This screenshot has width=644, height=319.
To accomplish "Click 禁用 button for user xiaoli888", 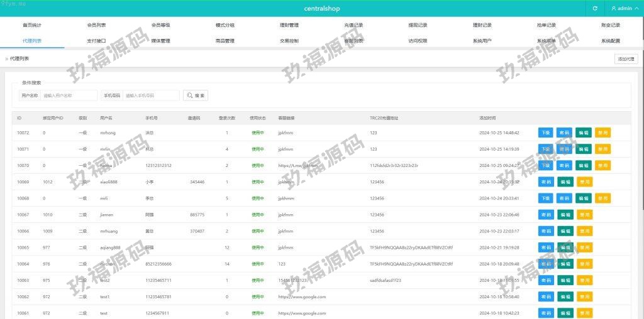I will pos(584,181).
